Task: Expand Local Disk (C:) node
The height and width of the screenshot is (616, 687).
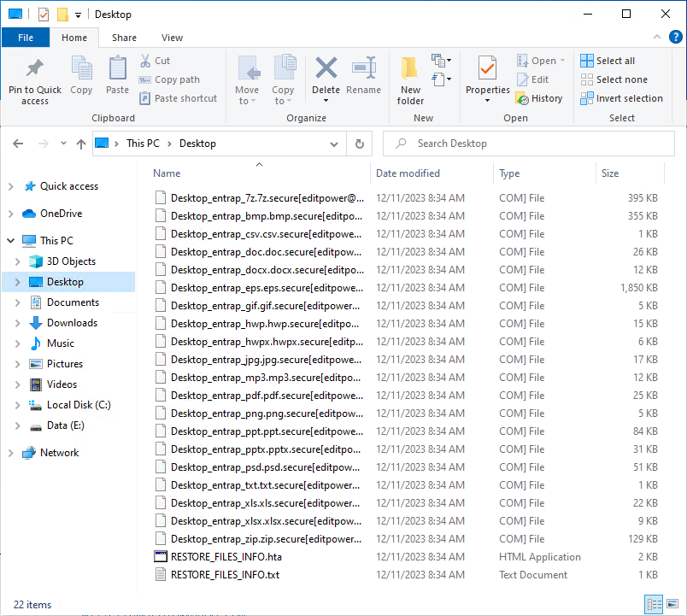Action: pos(18,405)
